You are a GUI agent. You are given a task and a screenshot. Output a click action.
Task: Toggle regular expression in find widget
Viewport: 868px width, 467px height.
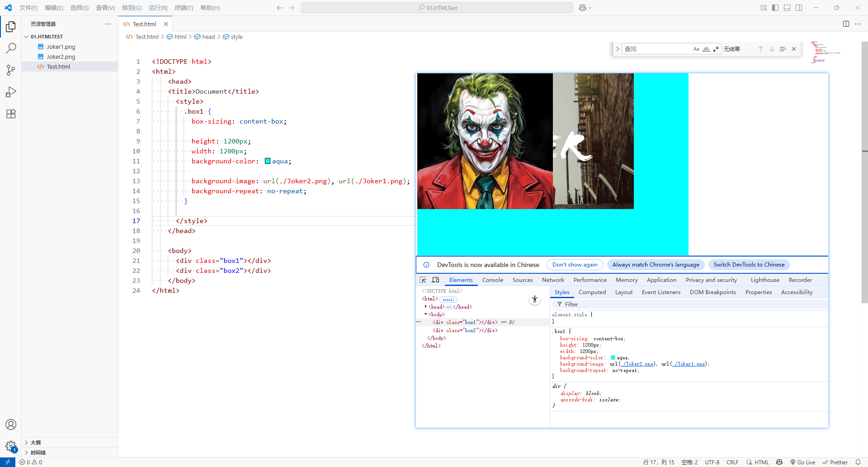click(x=716, y=49)
